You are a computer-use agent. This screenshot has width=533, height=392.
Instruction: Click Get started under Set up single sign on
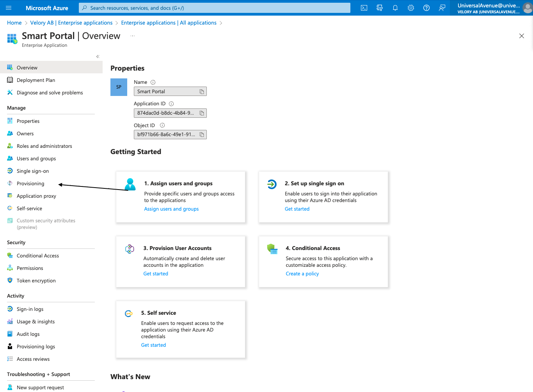[297, 209]
